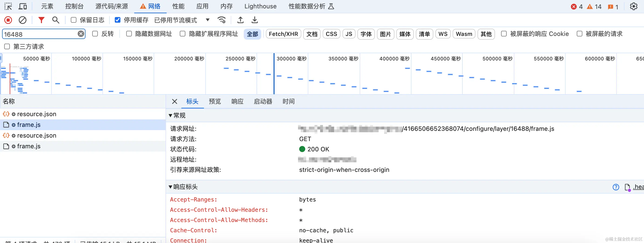This screenshot has width=644, height=243.
Task: Clear the 16488 filter text
Action: click(x=81, y=34)
